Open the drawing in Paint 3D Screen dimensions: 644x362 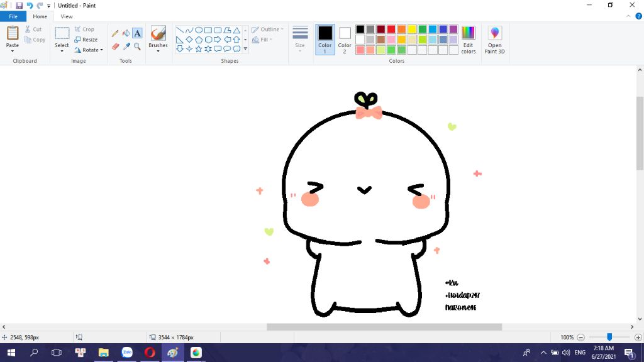click(x=494, y=40)
